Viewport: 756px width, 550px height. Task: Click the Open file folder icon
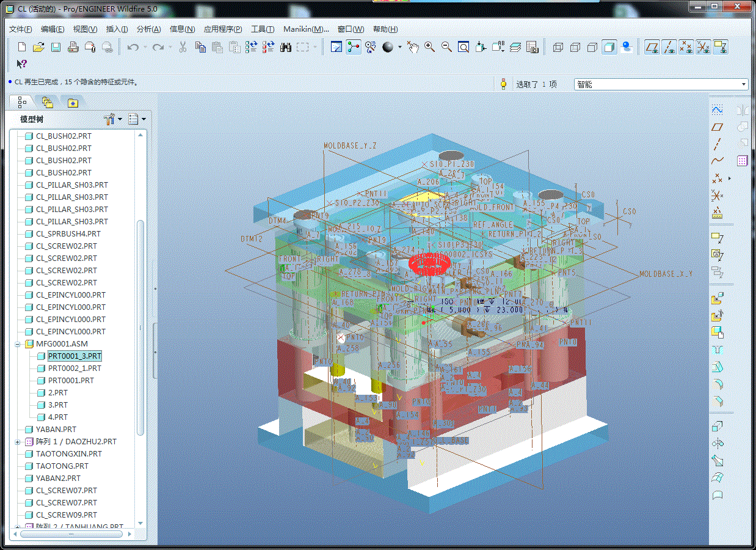tap(38, 47)
